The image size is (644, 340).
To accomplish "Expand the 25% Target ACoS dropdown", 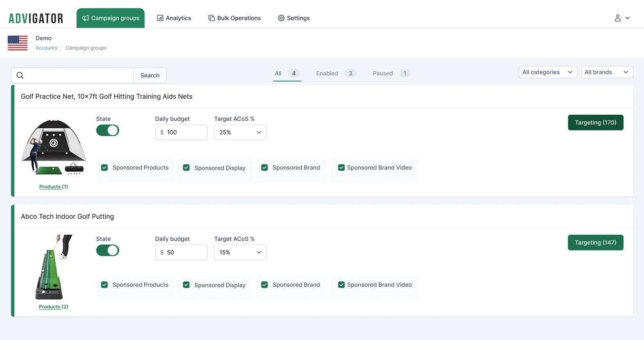I will (240, 132).
